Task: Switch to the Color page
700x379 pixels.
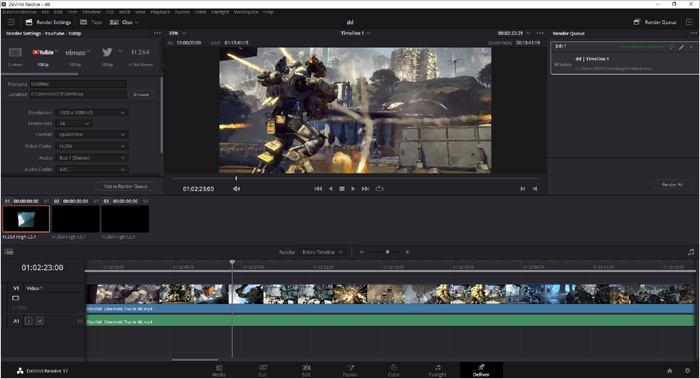Action: pos(394,371)
